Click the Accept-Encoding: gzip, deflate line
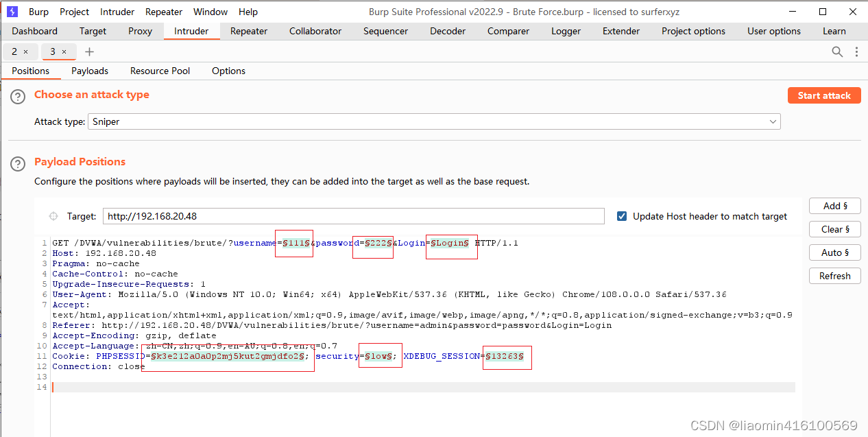 coord(134,335)
